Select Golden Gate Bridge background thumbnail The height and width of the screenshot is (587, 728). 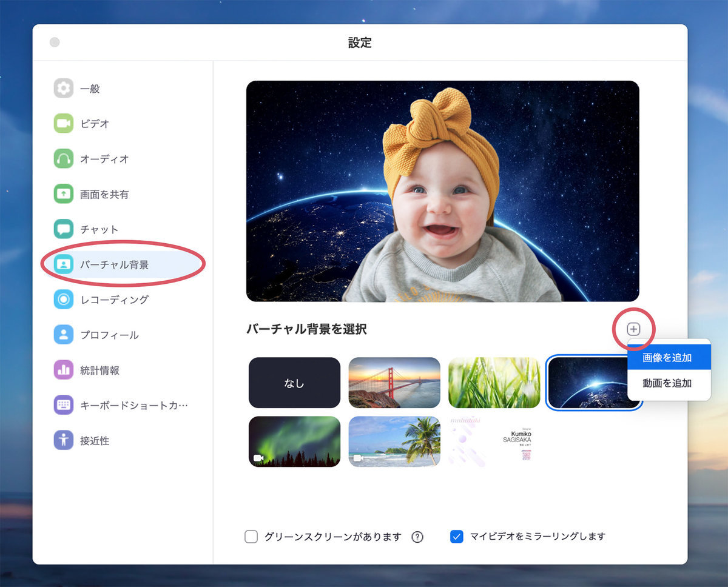(394, 383)
